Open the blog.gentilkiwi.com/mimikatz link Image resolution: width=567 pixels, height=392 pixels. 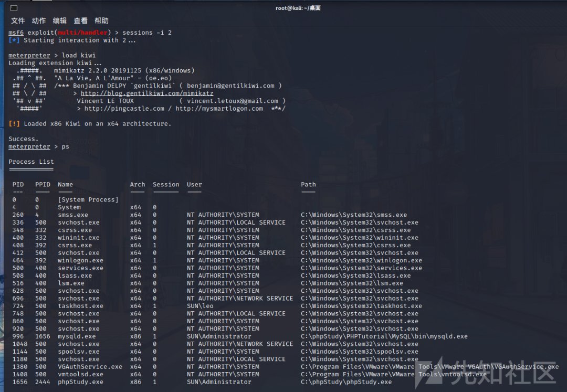coord(147,93)
